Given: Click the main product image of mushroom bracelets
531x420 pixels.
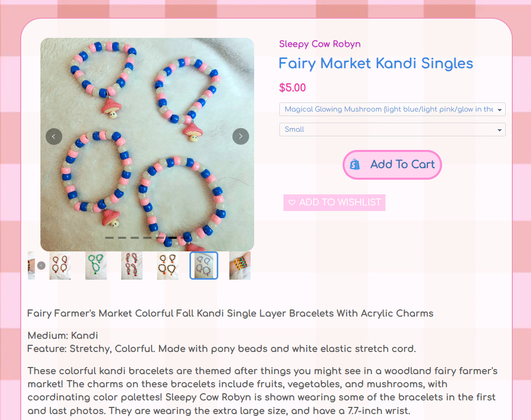Looking at the screenshot, I should (x=147, y=144).
